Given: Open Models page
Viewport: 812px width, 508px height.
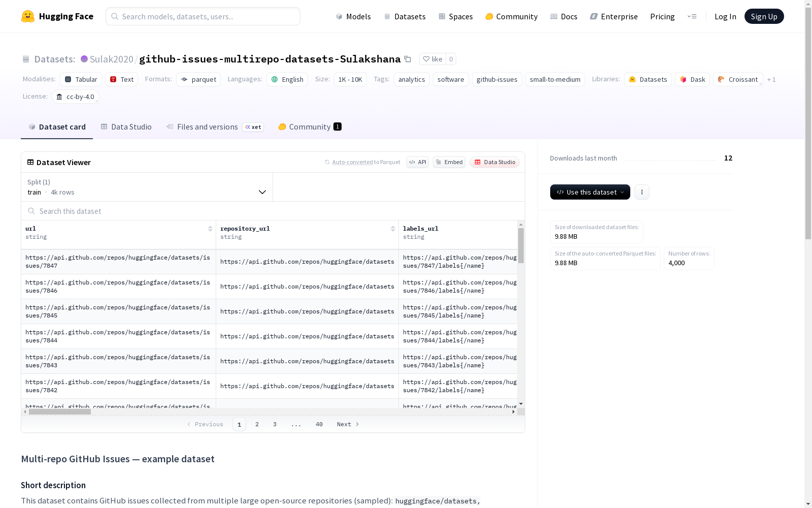Looking at the screenshot, I should (353, 16).
